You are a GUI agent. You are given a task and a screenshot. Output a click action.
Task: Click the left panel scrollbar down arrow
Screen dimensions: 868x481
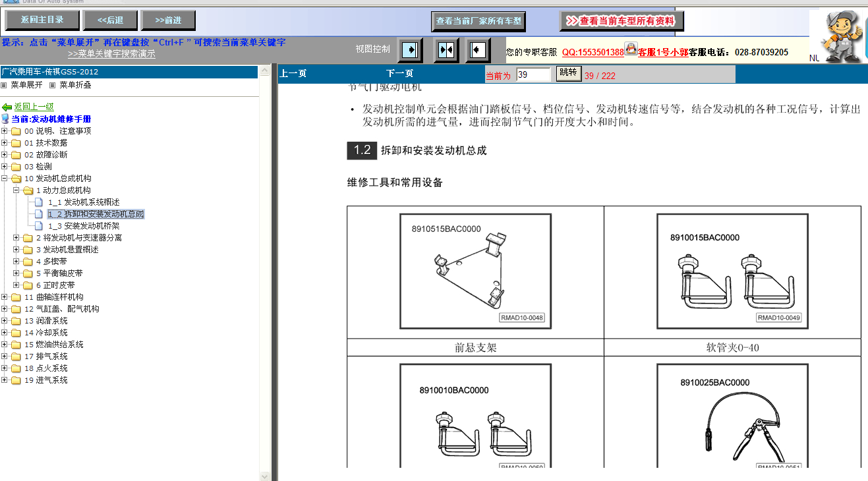(265, 476)
